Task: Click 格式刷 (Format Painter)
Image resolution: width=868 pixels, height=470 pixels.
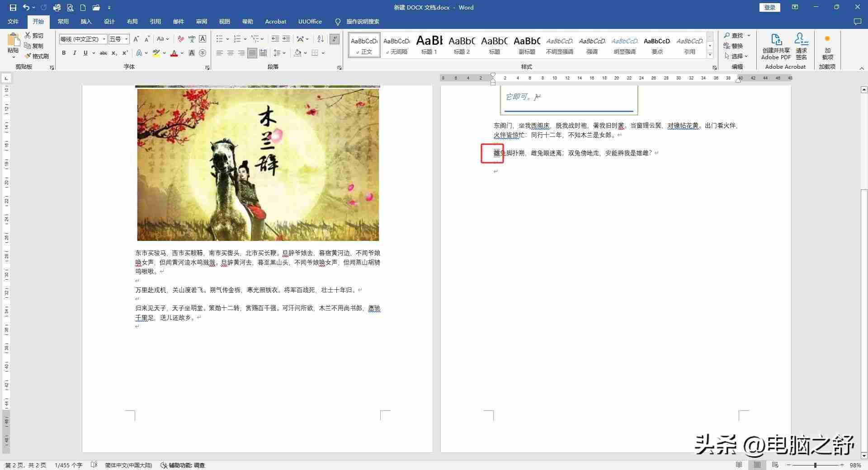Action: 37,56
